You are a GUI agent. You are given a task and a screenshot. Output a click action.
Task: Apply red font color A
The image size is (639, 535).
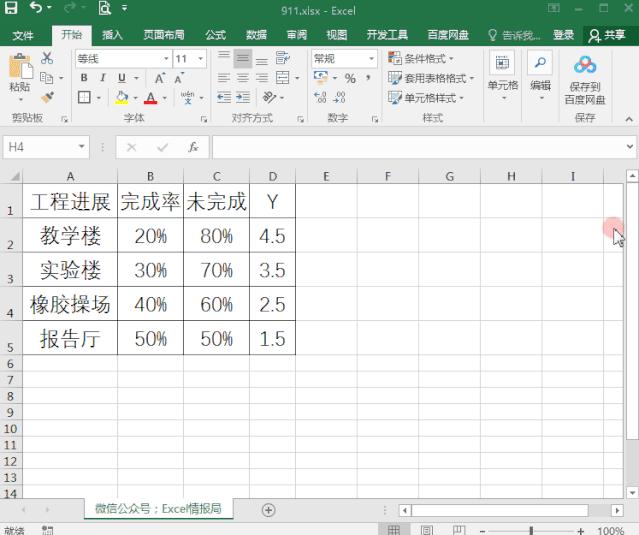(150, 98)
